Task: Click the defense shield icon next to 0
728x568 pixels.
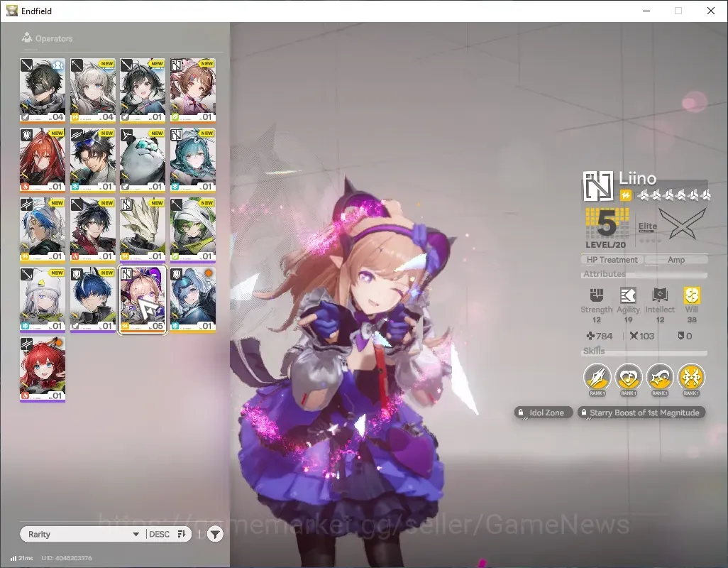Action: pos(681,335)
